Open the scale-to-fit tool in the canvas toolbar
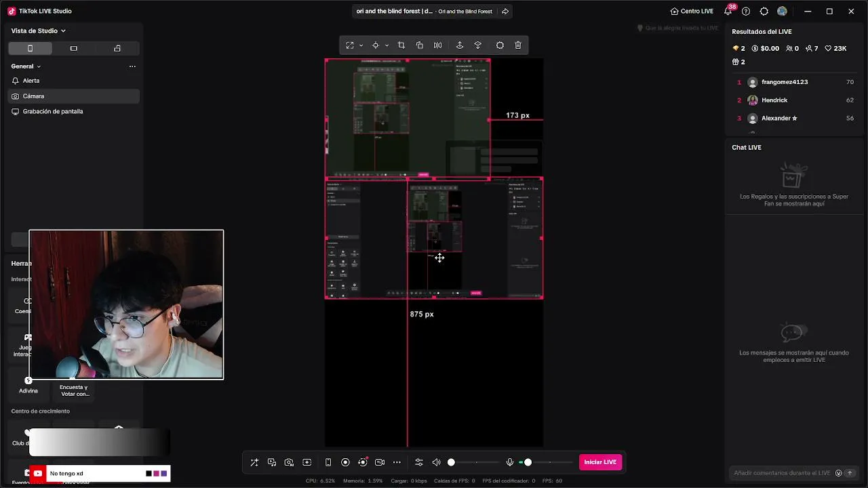Viewport: 868px width, 488px height. (350, 45)
